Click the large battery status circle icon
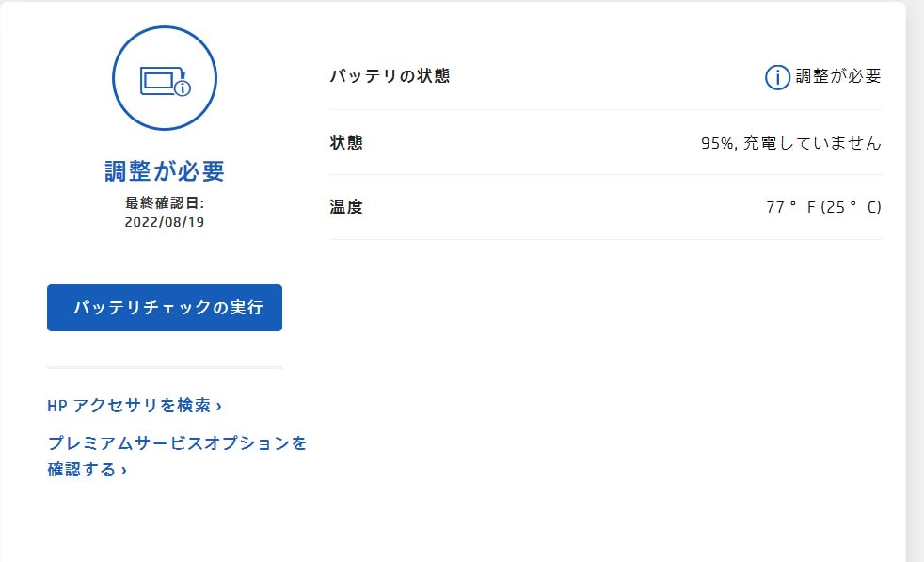 [x=165, y=78]
